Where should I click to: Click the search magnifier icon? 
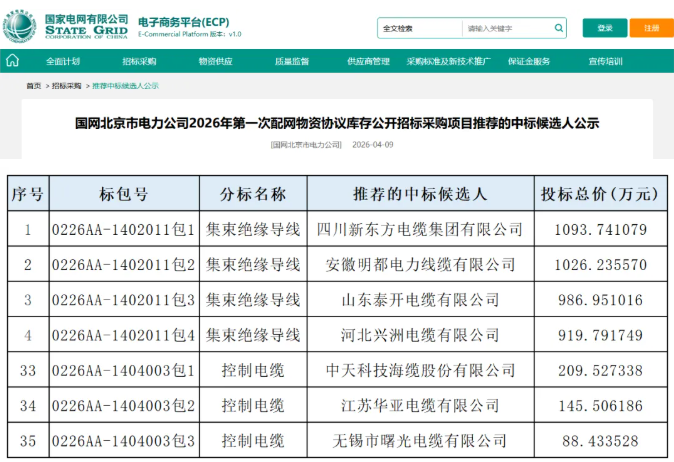point(556,28)
